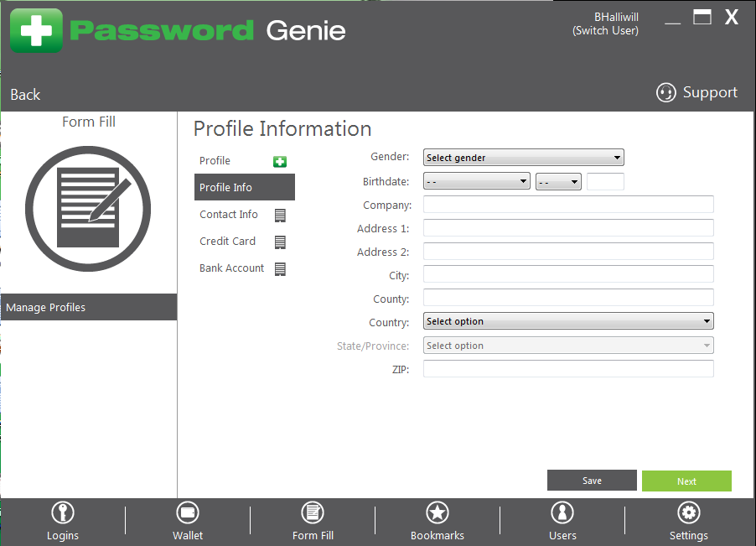Click the Birthdate year input field
The height and width of the screenshot is (546, 756).
606,181
